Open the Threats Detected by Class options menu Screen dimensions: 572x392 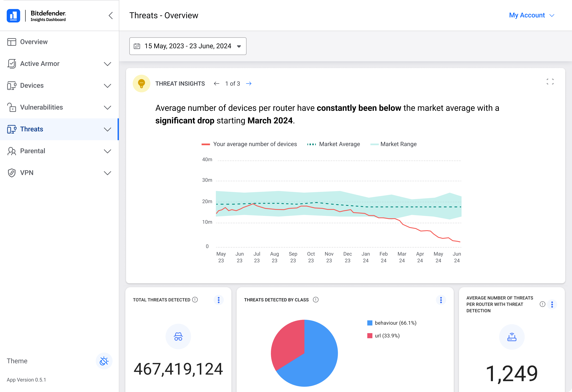441,300
